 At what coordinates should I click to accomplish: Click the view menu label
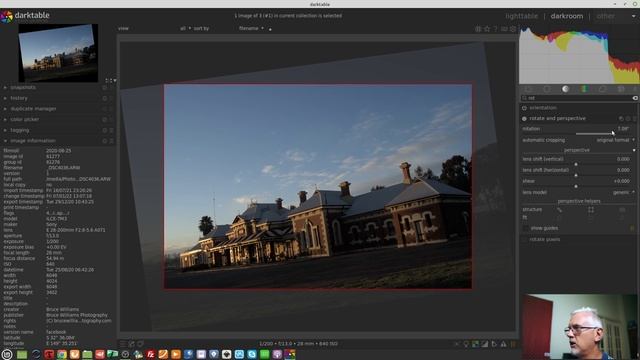pos(123,29)
